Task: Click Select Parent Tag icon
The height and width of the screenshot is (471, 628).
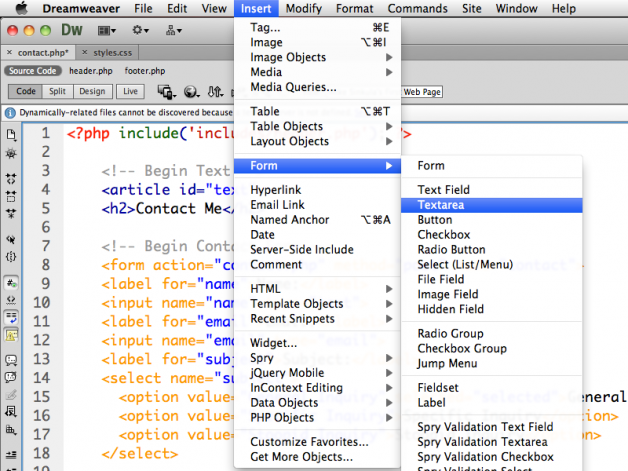Action: pyautogui.click(x=11, y=240)
